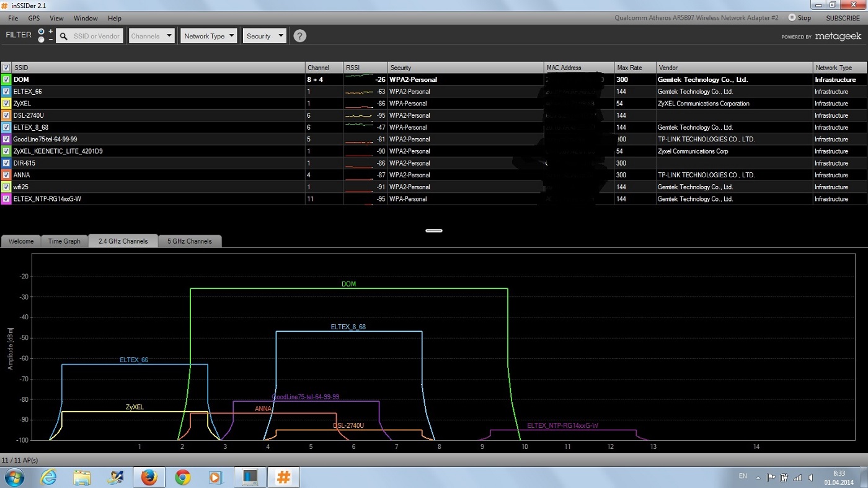Click the metageek logo
The height and width of the screenshot is (488, 868).
pyautogui.click(x=838, y=37)
